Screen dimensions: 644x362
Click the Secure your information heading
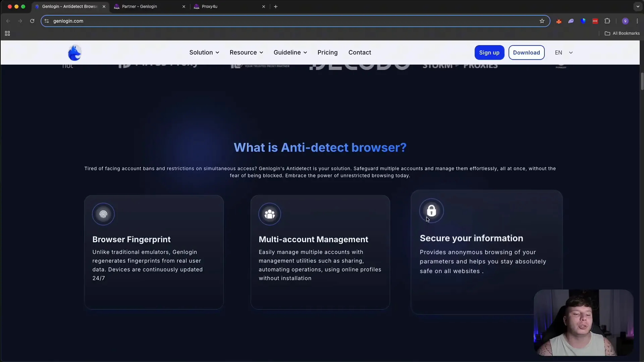(471, 238)
